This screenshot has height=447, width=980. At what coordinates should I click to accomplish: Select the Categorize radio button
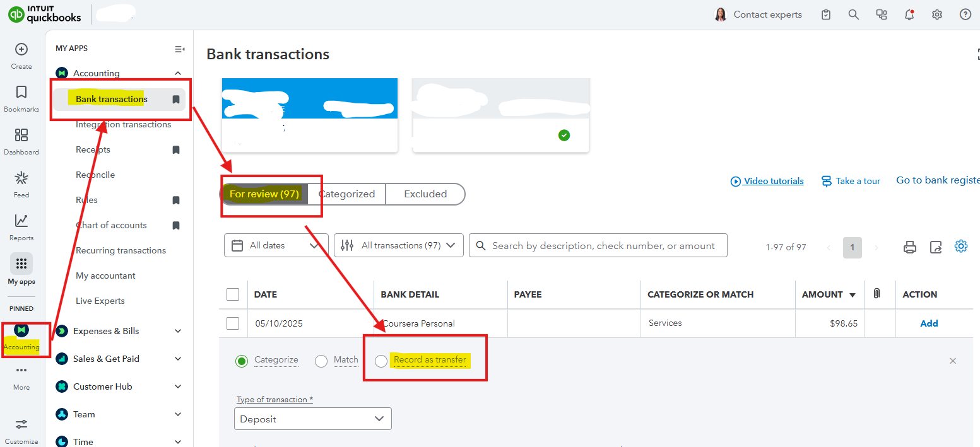242,361
